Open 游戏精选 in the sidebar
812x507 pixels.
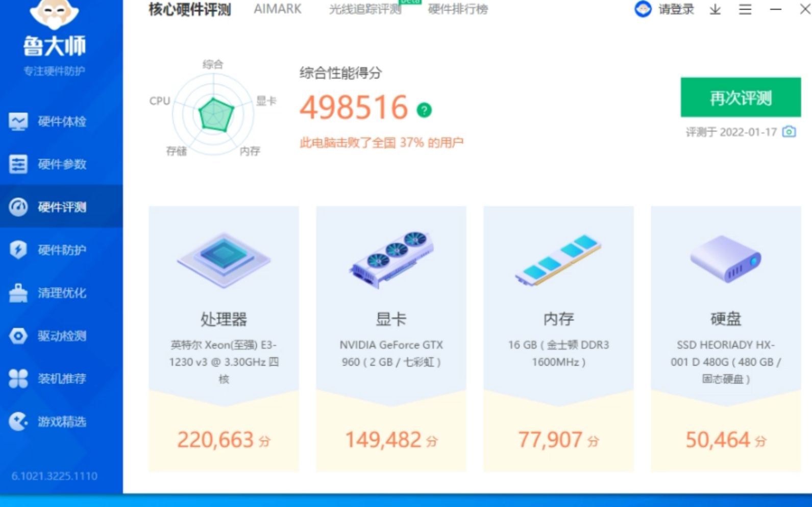click(61, 421)
